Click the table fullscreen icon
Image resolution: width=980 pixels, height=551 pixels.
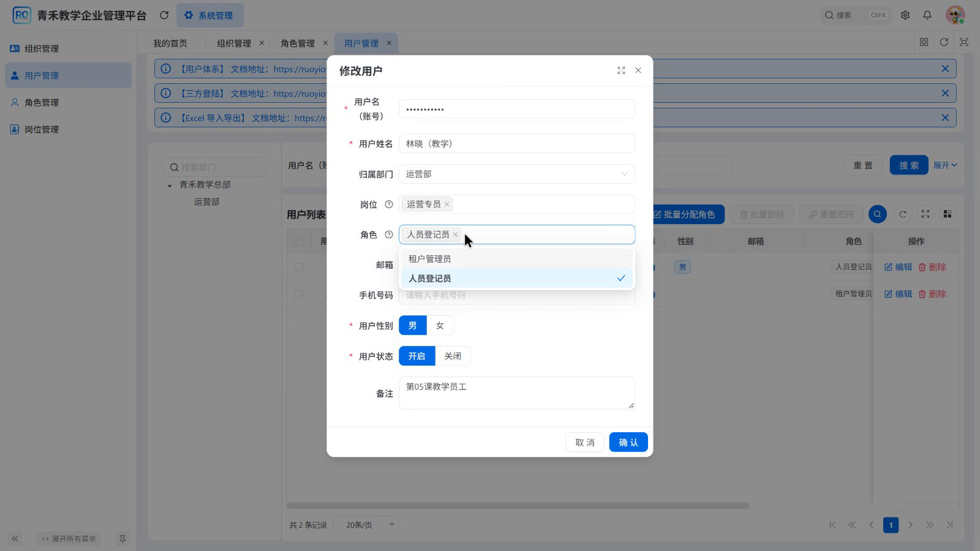pyautogui.click(x=925, y=214)
